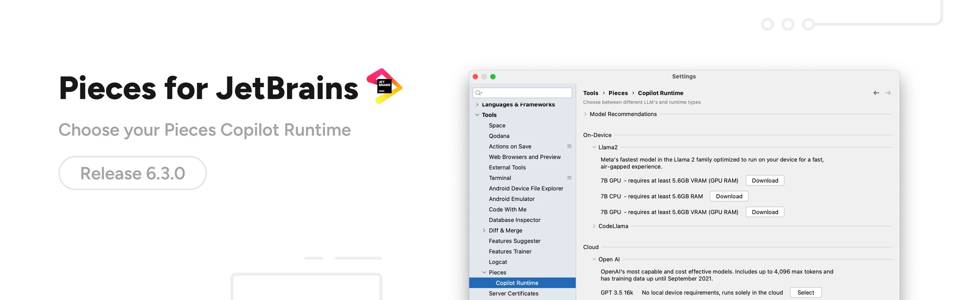
Task: Focus the settings search field
Action: (522, 93)
